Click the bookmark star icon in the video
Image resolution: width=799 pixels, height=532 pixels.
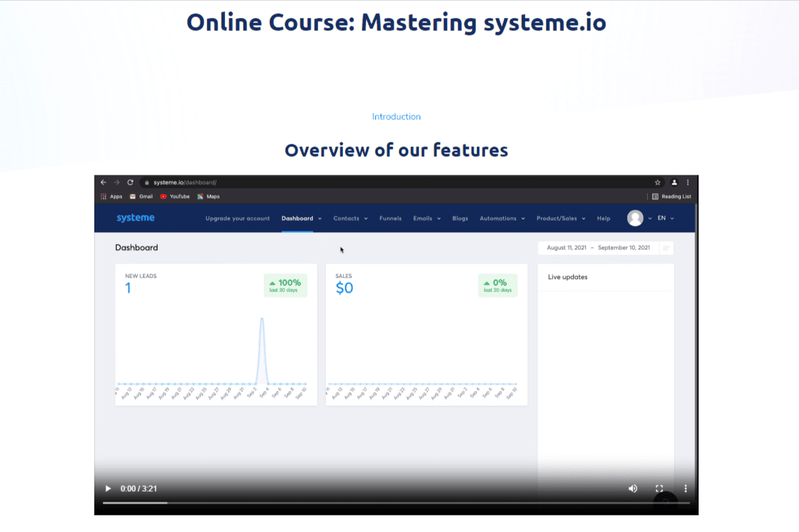(658, 182)
